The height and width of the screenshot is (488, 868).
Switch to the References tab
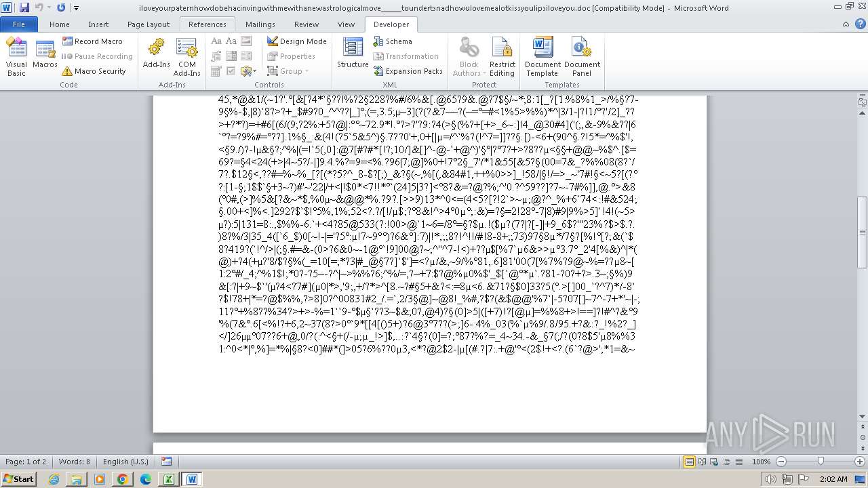(x=208, y=24)
